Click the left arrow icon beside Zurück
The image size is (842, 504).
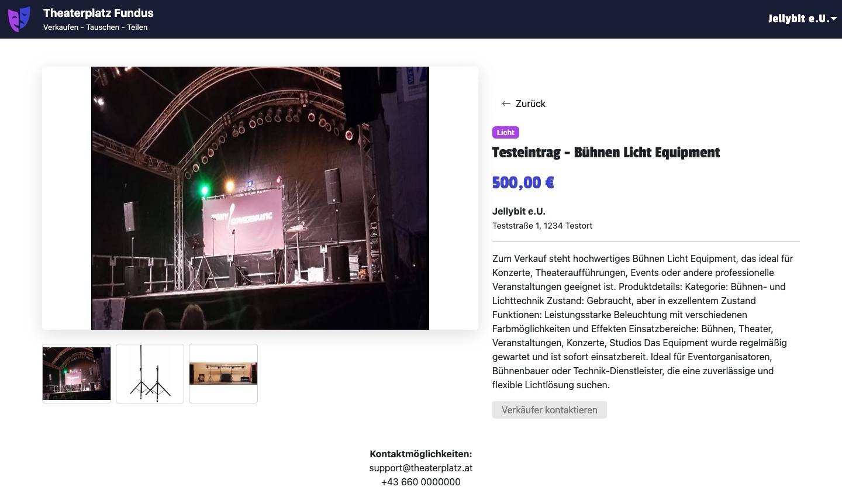click(x=506, y=103)
